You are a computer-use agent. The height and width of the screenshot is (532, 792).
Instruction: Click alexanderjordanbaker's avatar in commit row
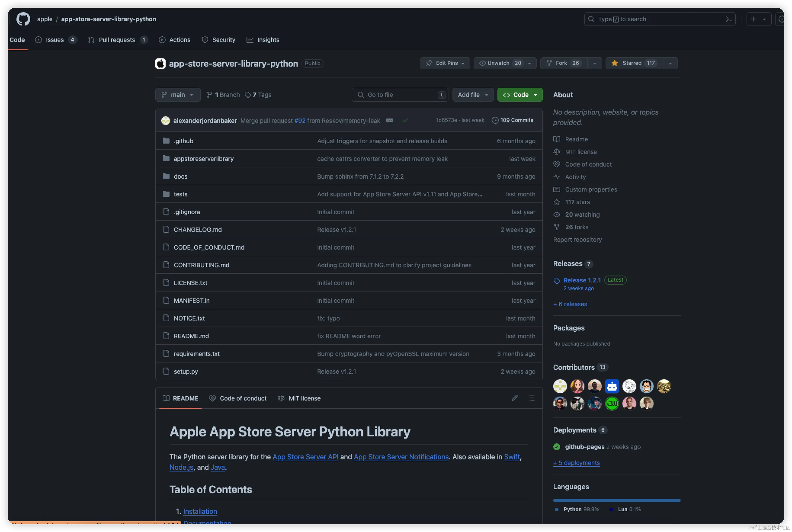[x=166, y=120]
